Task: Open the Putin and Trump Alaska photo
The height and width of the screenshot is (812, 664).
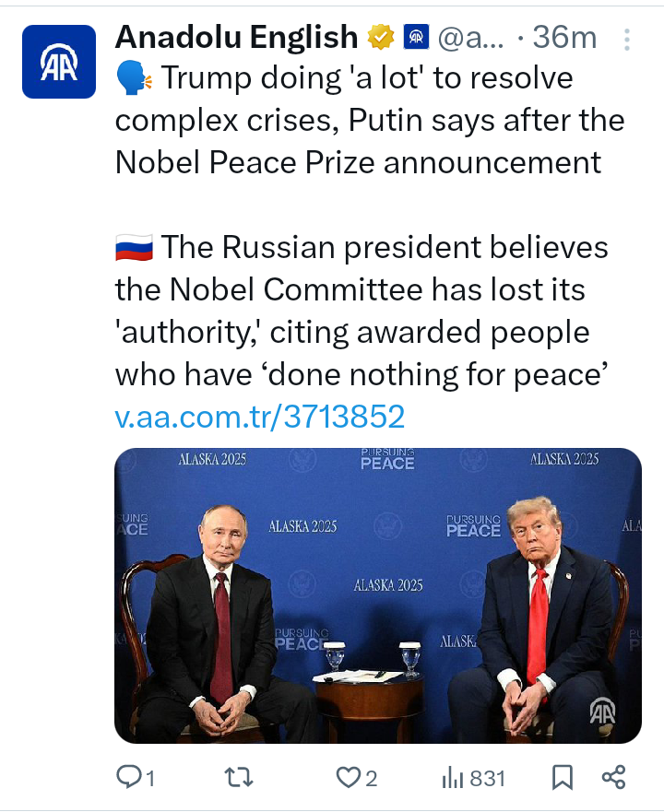Action: pyautogui.click(x=377, y=595)
